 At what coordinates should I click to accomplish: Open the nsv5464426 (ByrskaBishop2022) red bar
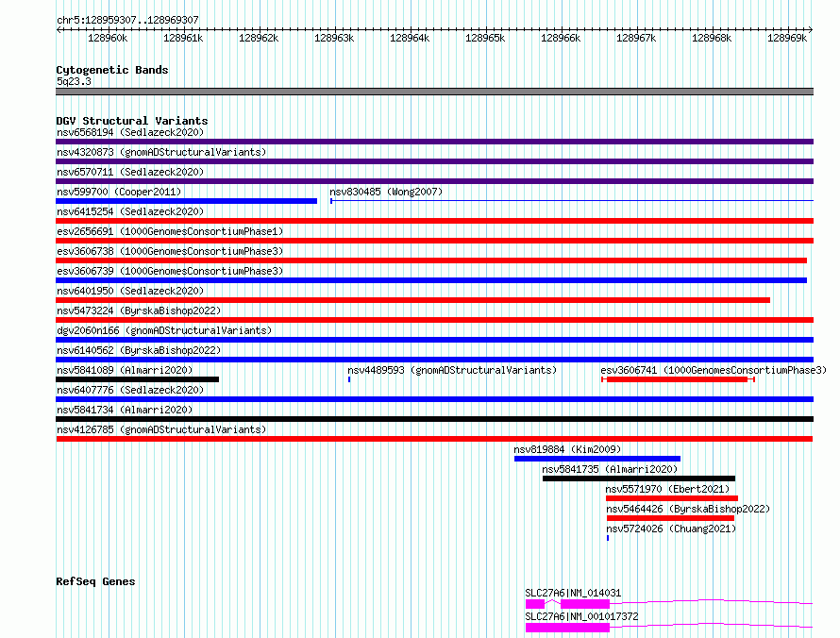click(670, 518)
